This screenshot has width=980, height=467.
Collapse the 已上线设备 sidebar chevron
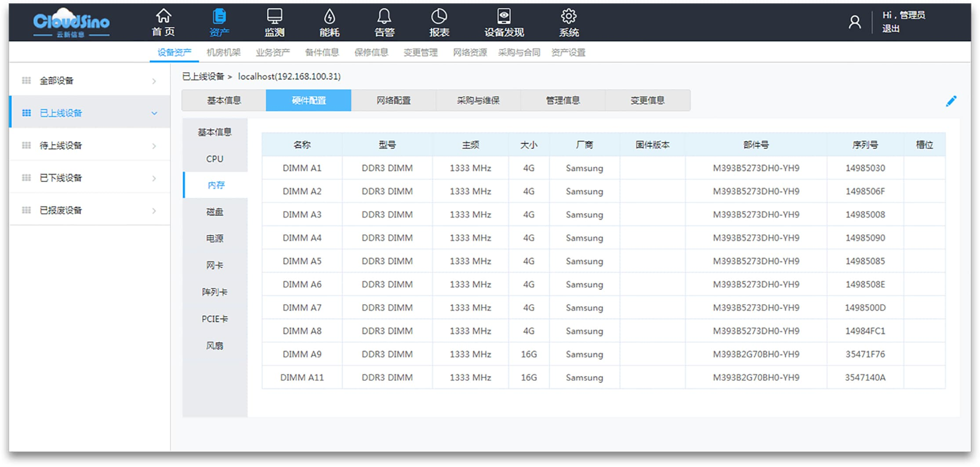154,113
